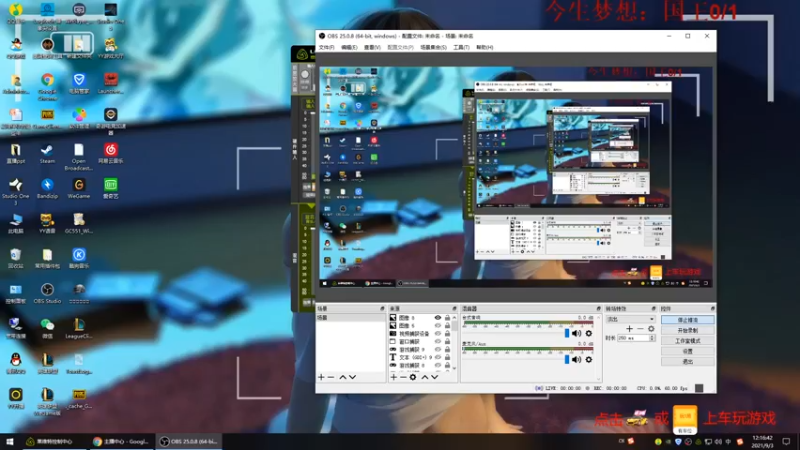The width and height of the screenshot is (800, 450).
Task: Open 工具(T) menu in OBS
Action: coord(461,47)
